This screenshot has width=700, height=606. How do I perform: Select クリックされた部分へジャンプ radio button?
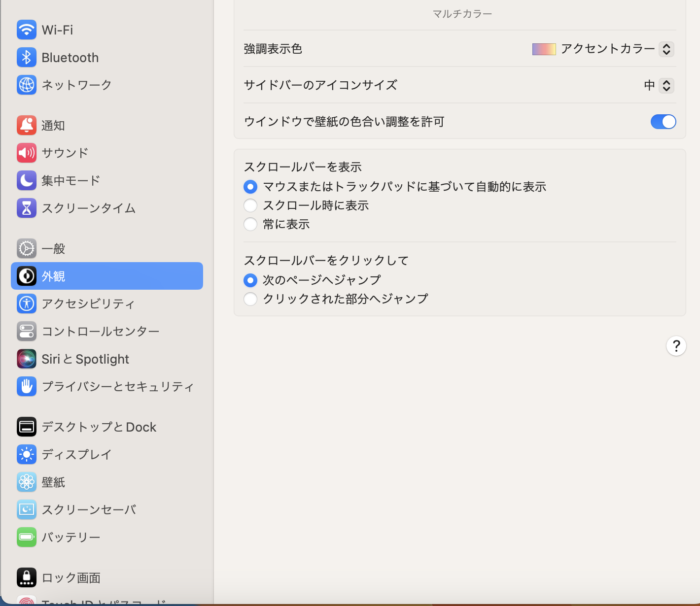[x=250, y=299]
